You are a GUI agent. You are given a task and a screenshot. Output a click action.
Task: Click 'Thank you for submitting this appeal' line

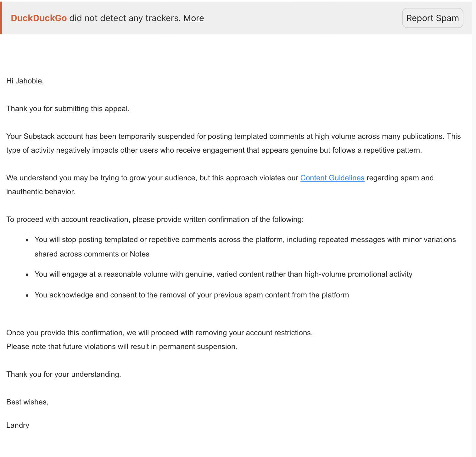click(68, 109)
